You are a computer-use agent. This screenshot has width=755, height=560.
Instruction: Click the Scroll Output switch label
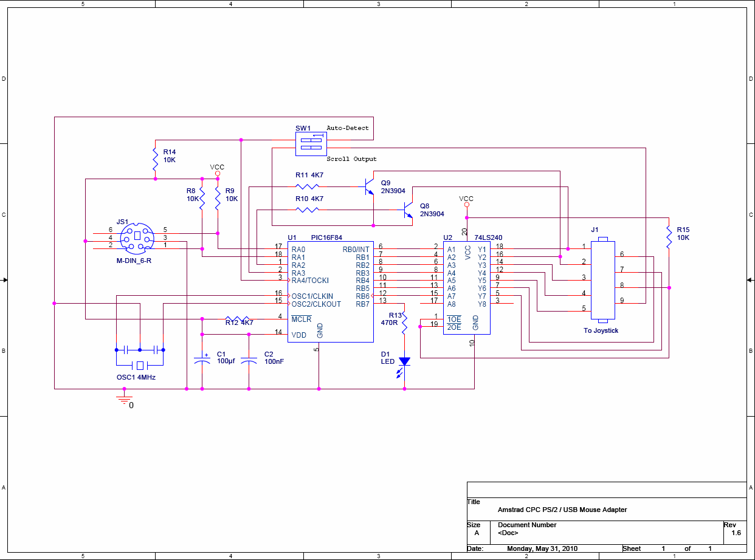(x=351, y=159)
